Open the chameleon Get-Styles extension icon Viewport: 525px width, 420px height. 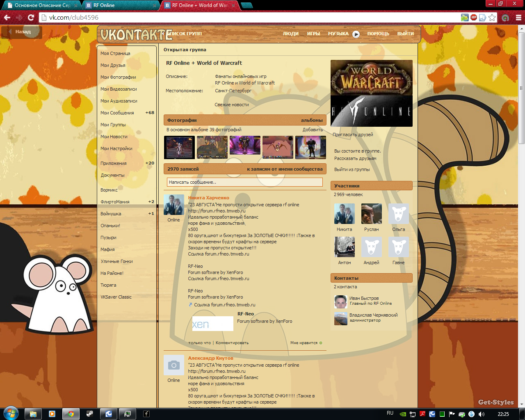pos(464,17)
